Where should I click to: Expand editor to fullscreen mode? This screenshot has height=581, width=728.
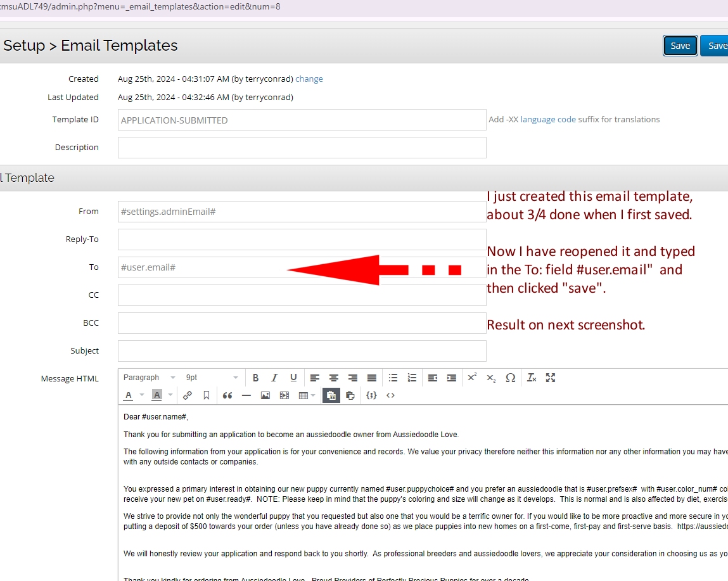[551, 378]
